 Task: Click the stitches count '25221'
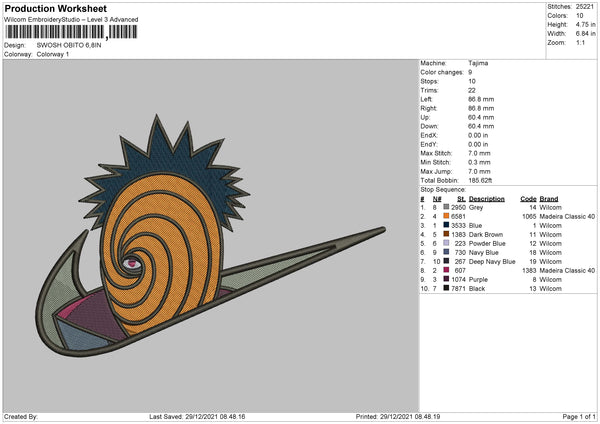pos(584,7)
